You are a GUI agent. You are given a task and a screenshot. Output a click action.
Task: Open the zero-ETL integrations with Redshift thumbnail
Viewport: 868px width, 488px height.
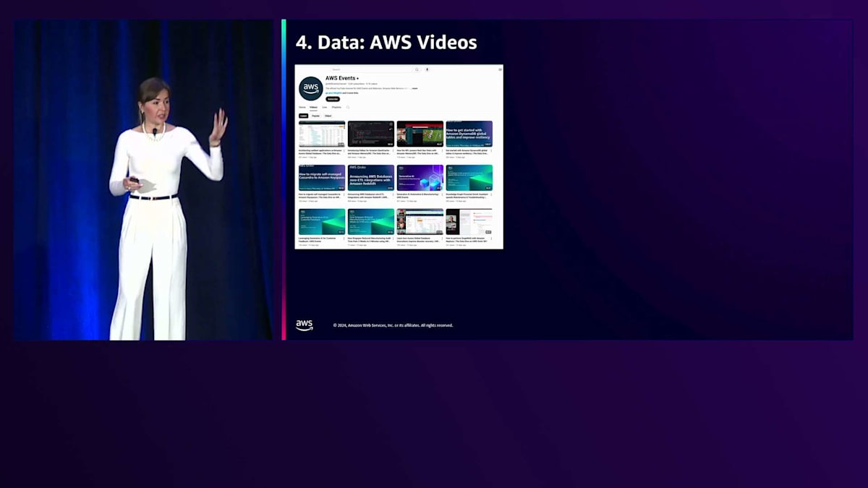coord(371,178)
